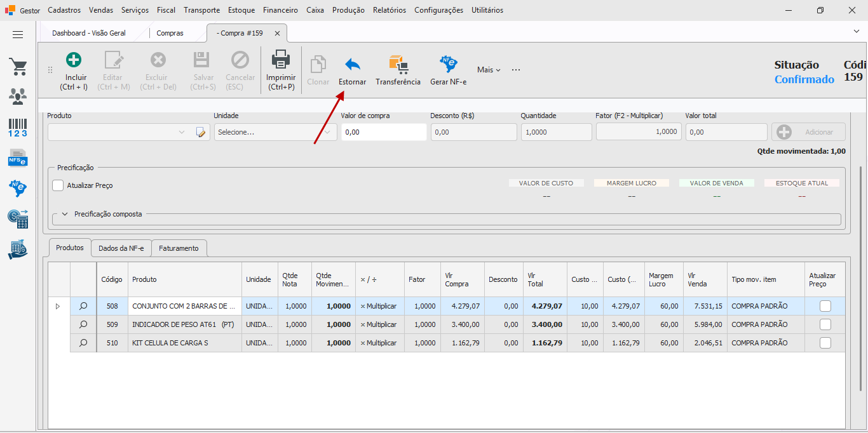Open the Cadastros menu
This screenshot has width=868, height=433.
[x=64, y=10]
